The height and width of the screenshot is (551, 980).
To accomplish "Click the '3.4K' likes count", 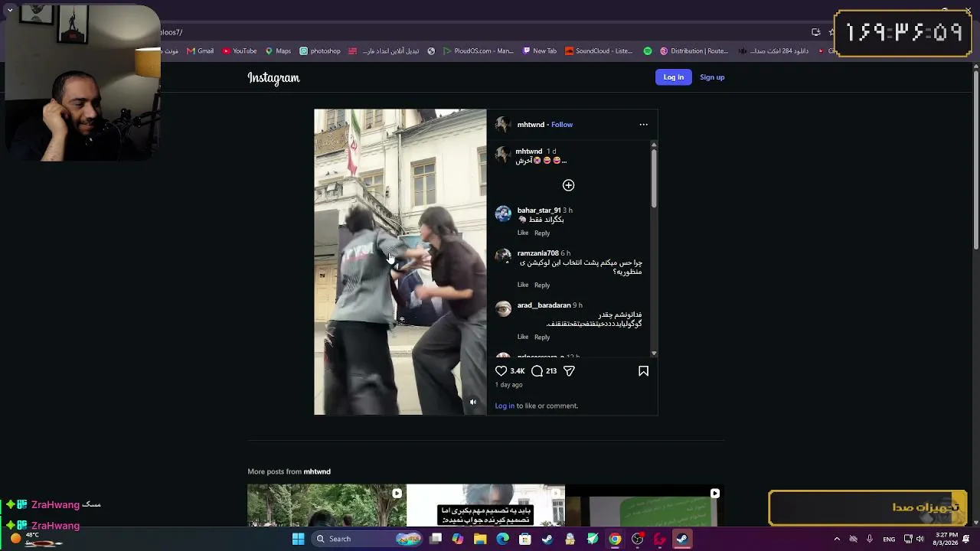I will coord(518,371).
